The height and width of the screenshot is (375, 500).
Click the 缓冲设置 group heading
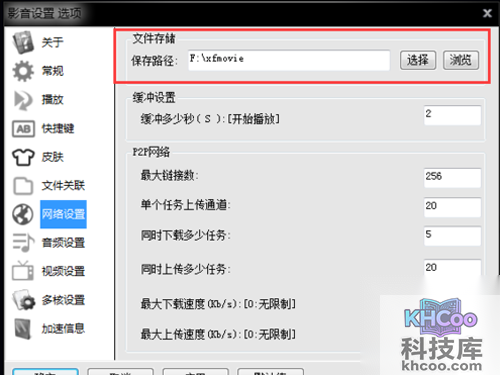pyautogui.click(x=154, y=98)
